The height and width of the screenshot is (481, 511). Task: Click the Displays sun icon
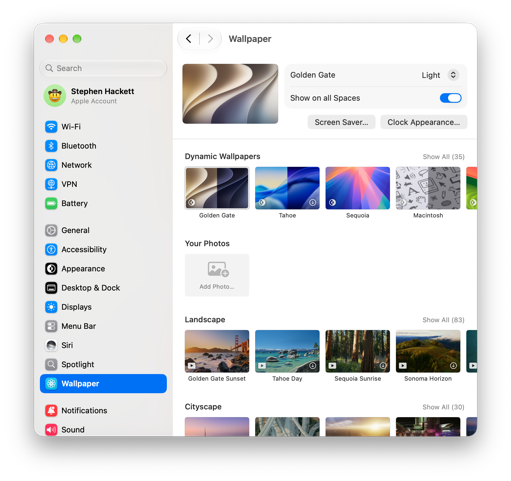click(51, 307)
